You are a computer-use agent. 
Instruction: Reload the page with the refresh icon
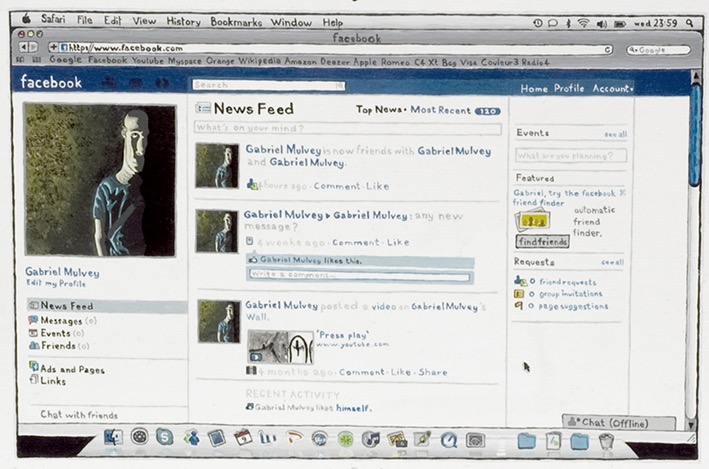[608, 49]
